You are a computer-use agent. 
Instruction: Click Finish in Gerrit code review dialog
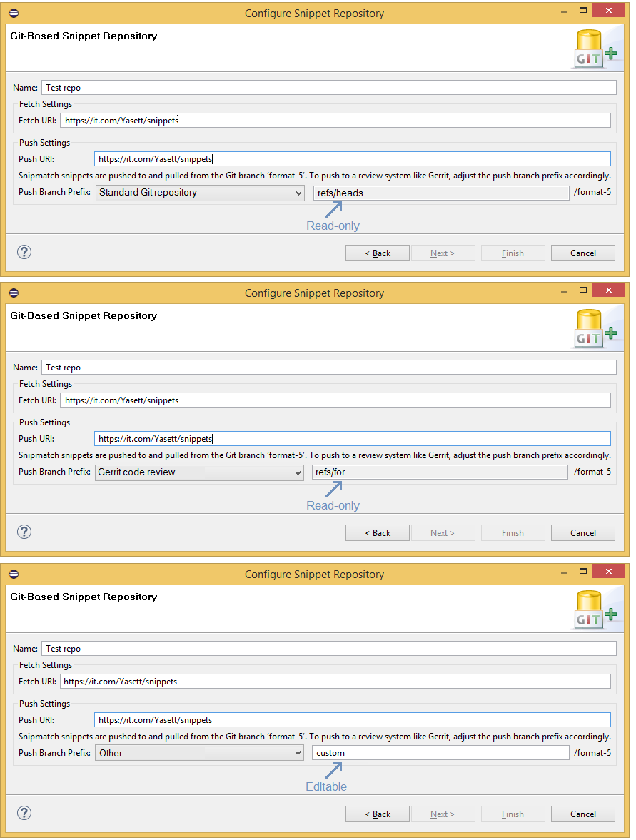pyautogui.click(x=513, y=532)
